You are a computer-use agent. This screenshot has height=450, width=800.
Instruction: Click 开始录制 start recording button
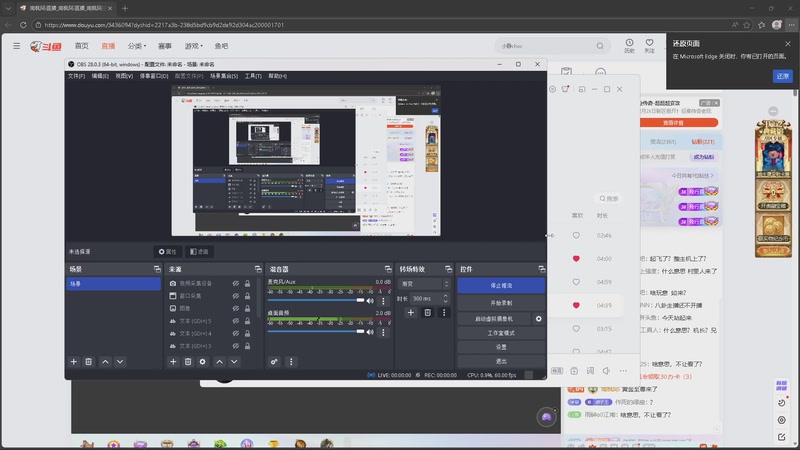point(501,303)
